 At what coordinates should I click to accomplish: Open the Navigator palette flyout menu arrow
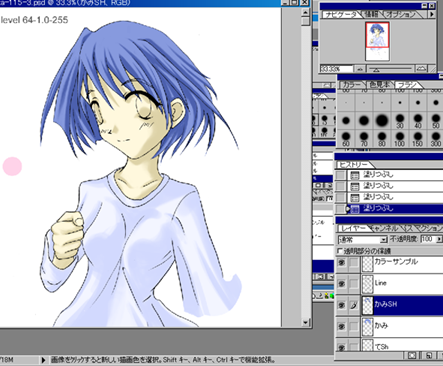tap(432, 14)
